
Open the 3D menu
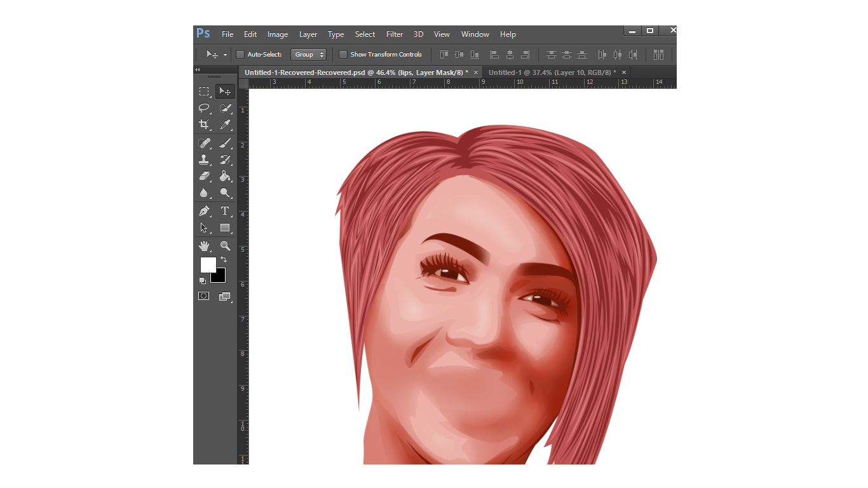click(x=418, y=34)
